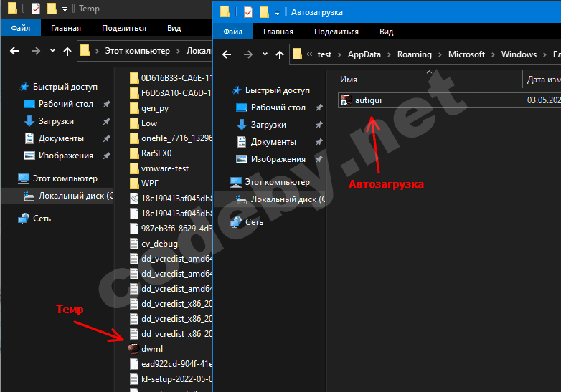Click AppData segment in address breadcrumb
This screenshot has width=561, height=392.
coord(364,54)
